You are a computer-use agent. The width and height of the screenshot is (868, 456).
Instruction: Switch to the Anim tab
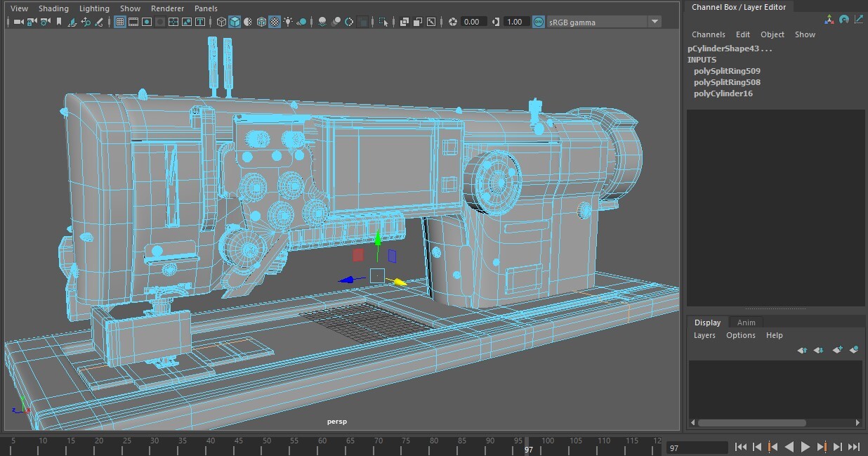coord(746,322)
